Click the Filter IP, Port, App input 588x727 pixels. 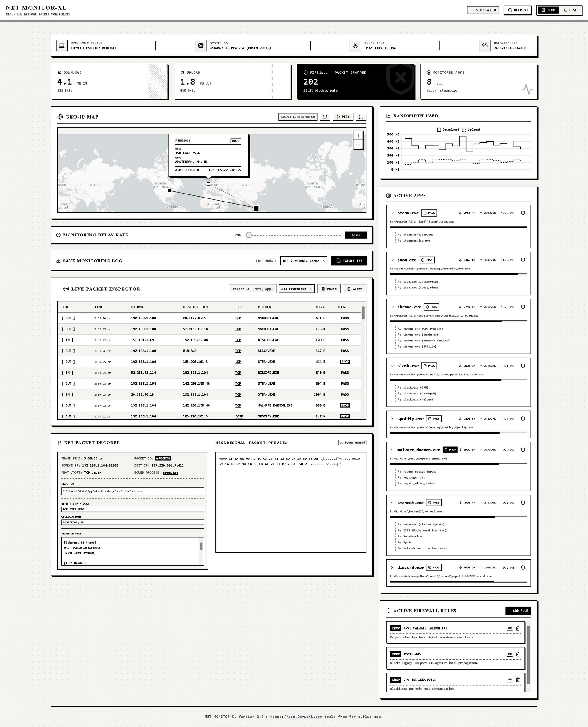point(253,289)
